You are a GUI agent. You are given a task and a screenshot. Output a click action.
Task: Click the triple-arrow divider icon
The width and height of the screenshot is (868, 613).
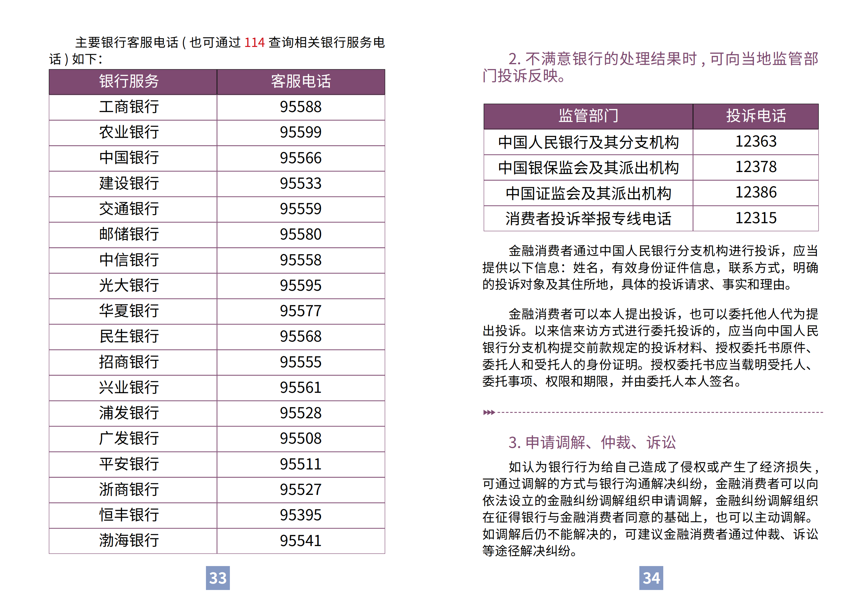coord(489,412)
